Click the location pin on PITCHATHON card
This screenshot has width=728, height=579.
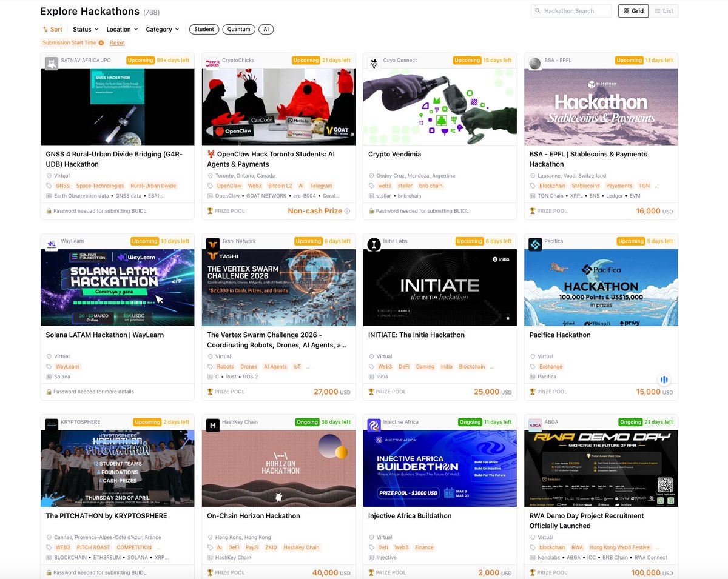[x=49, y=538]
